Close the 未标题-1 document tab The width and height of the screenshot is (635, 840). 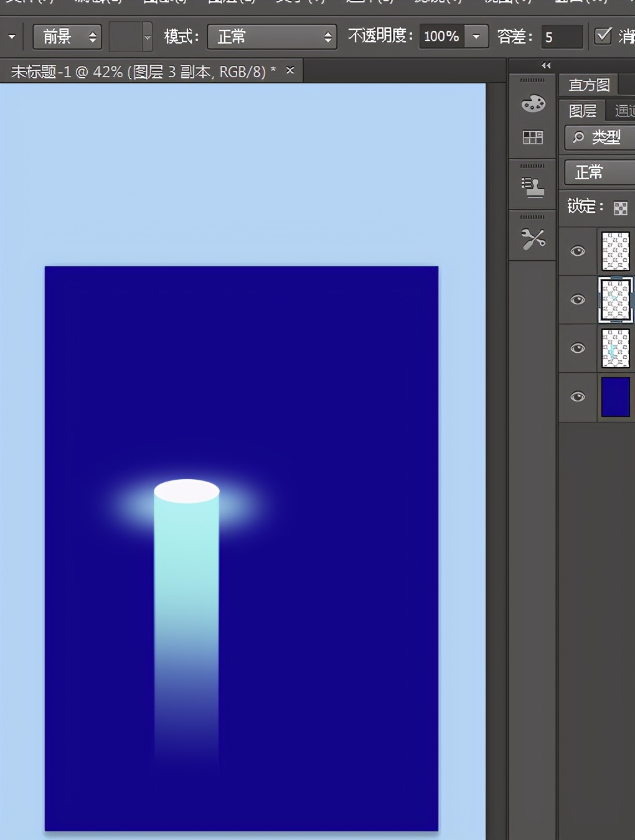(290, 70)
